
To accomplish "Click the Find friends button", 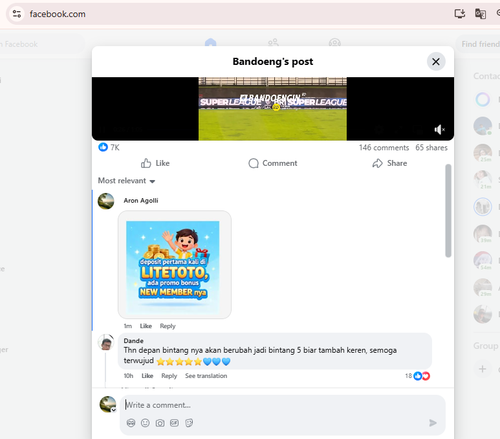I will pyautogui.click(x=479, y=44).
